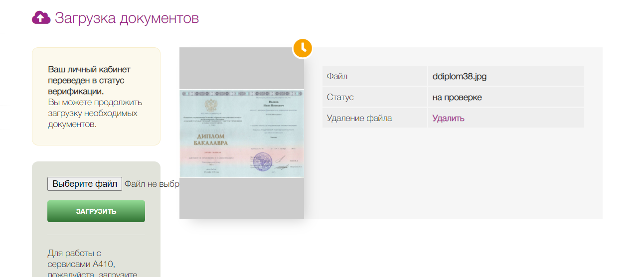Image resolution: width=644 pixels, height=277 pixels.
Task: Click the gray area below the diploma preview
Action: 242,199
